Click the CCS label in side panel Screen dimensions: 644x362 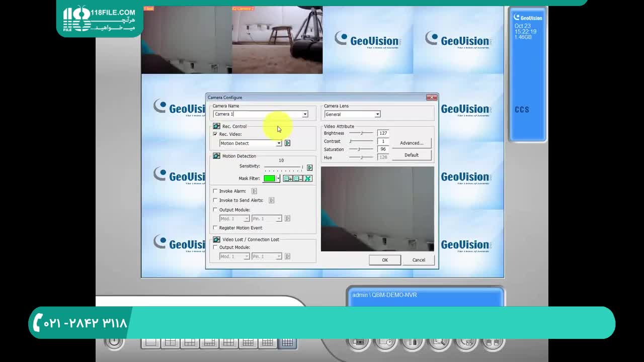point(522,110)
